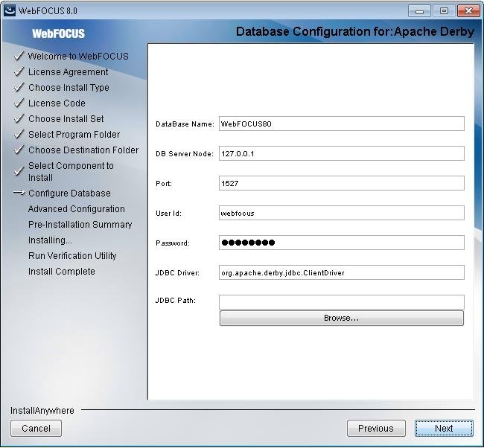
Task: Click the Run Verification Utility step
Action: (72, 256)
